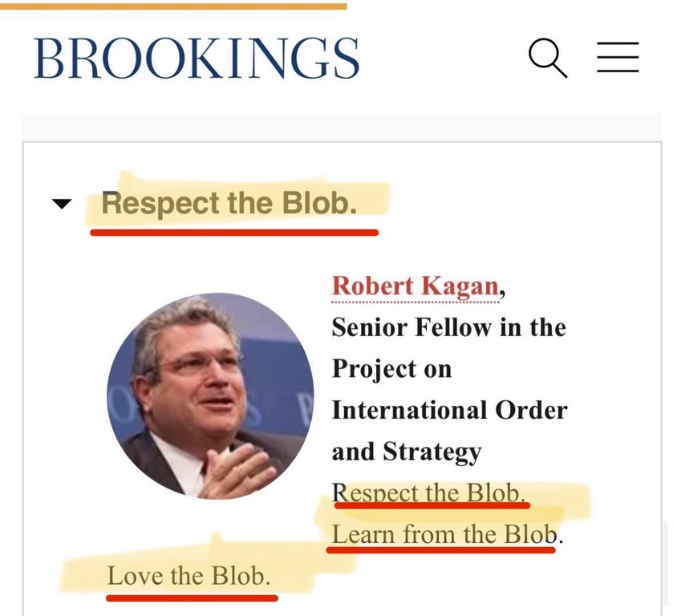Viewport: 673px width, 616px height.
Task: Open the hamburger navigation menu
Action: pyautogui.click(x=618, y=58)
